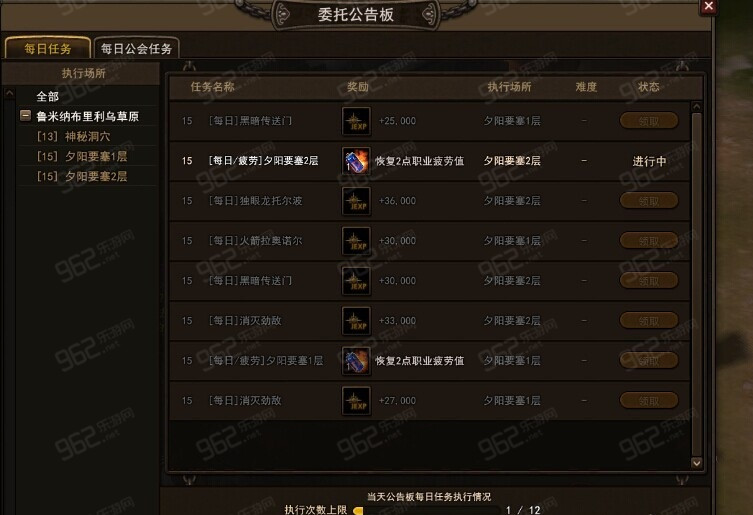Image resolution: width=753 pixels, height=515 pixels.
Task: Click fatigue potion icon for 夕阳要塞2层 quest
Action: coord(356,161)
